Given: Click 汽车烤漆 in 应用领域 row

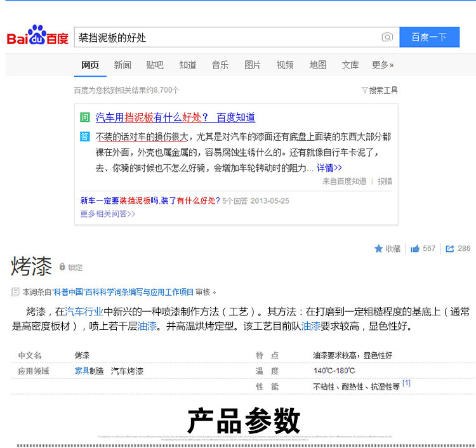Looking at the screenshot, I should coord(127,371).
